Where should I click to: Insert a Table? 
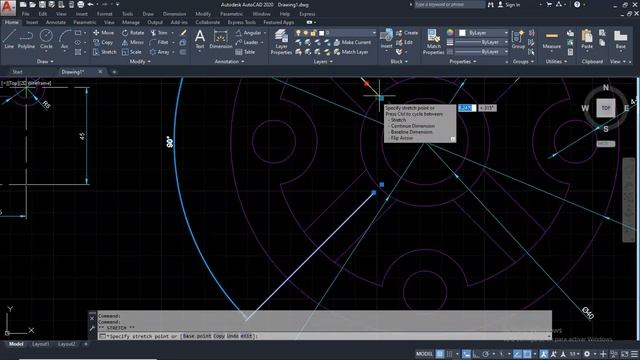245,52
